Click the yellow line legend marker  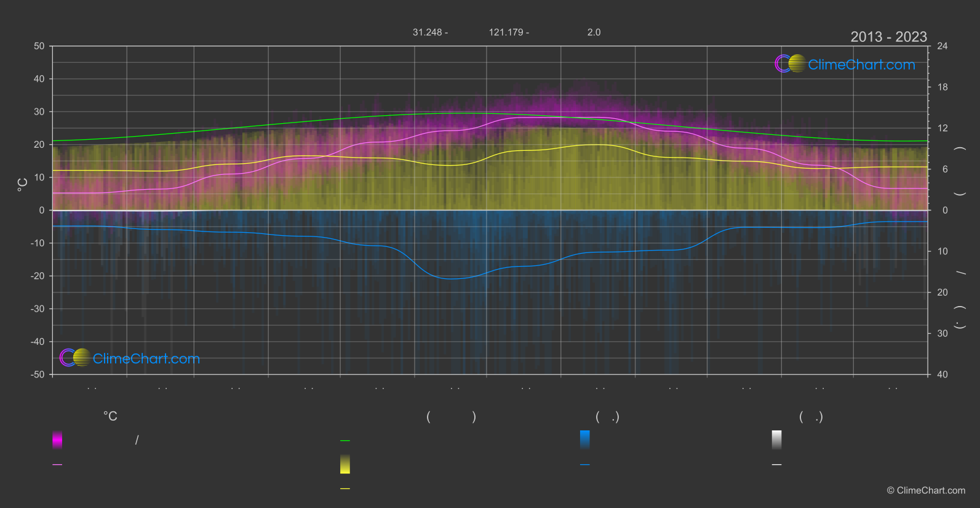[345, 489]
